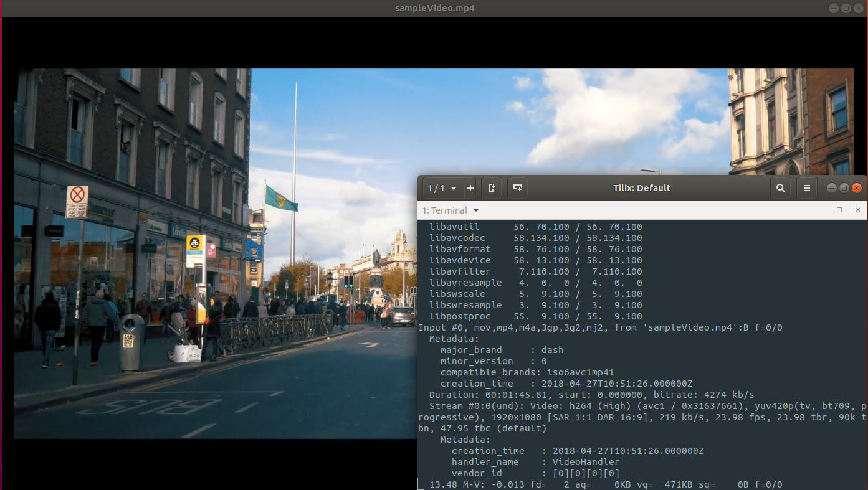Screen dimensions: 868x490
Task: Minimize the sampleVideo.mp4 player window
Action: pos(834,8)
